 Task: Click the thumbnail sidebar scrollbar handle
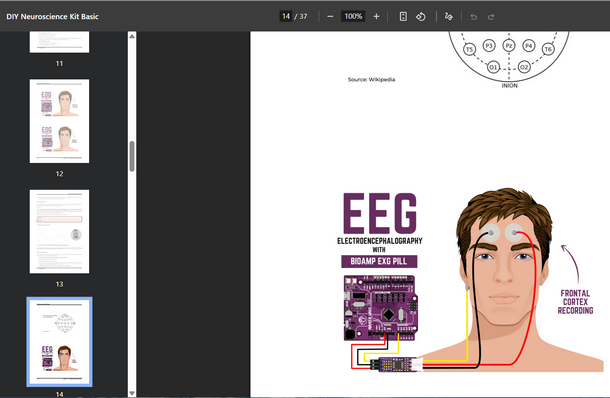coord(132,156)
